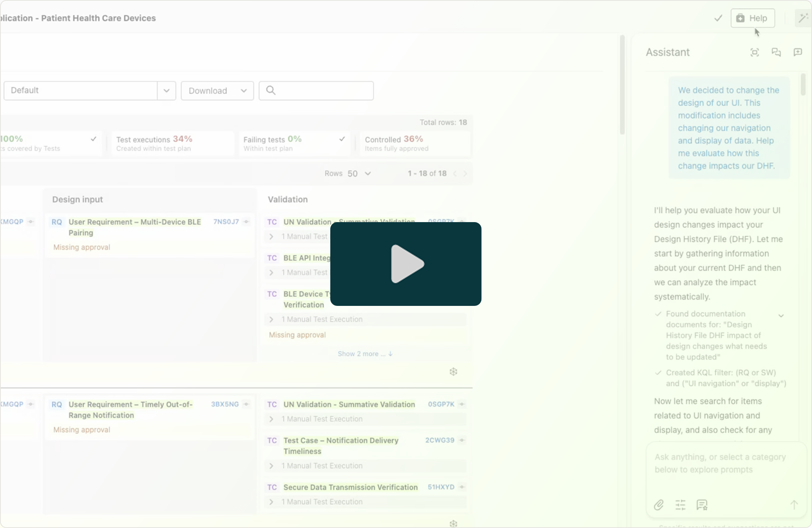
Task: Click the paperclip attachment icon
Action: pos(659,505)
